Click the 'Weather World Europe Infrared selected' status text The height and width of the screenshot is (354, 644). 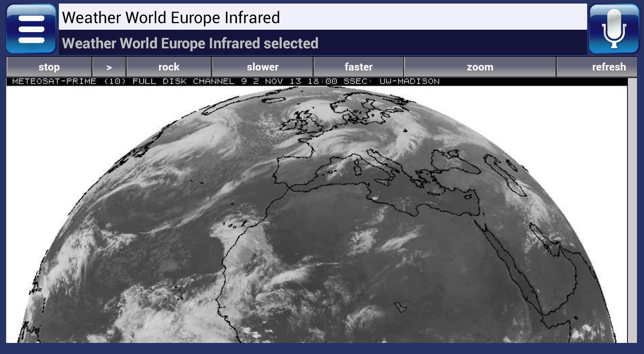190,43
